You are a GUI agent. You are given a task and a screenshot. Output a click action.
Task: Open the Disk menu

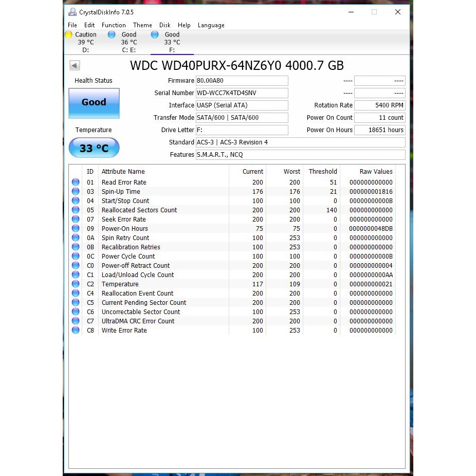(x=164, y=25)
